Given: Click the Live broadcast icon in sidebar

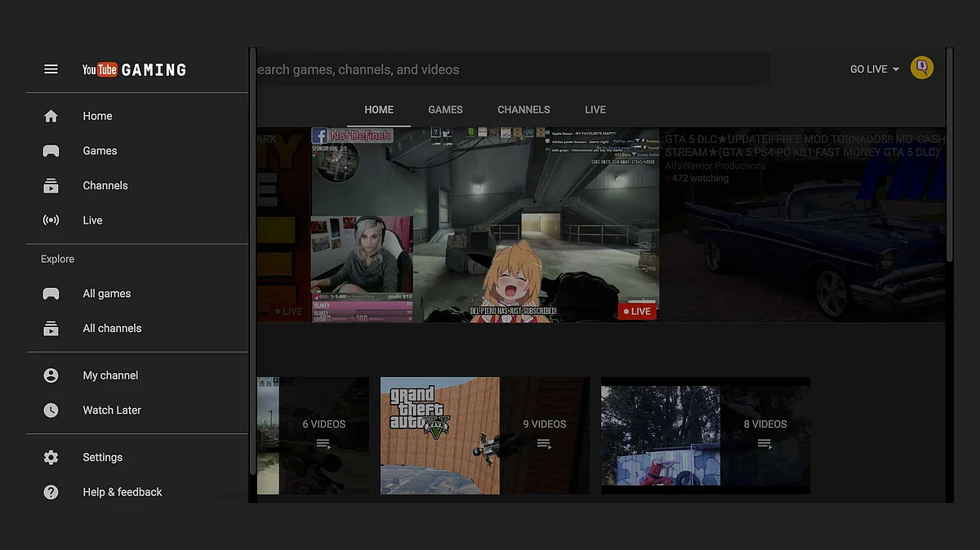Looking at the screenshot, I should coord(51,220).
